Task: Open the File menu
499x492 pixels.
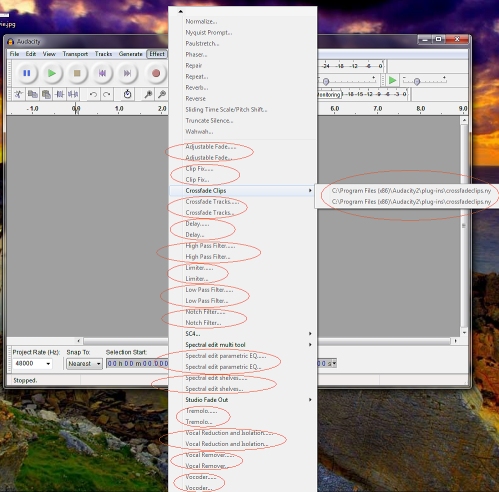Action: tap(14, 54)
